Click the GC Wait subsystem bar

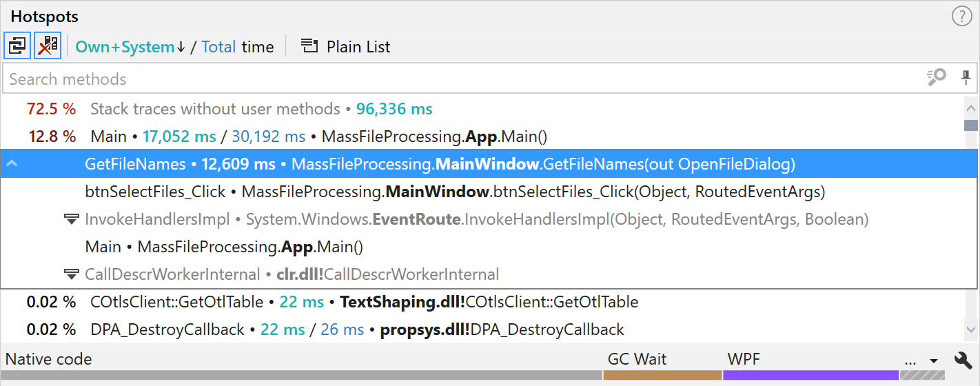point(662,374)
